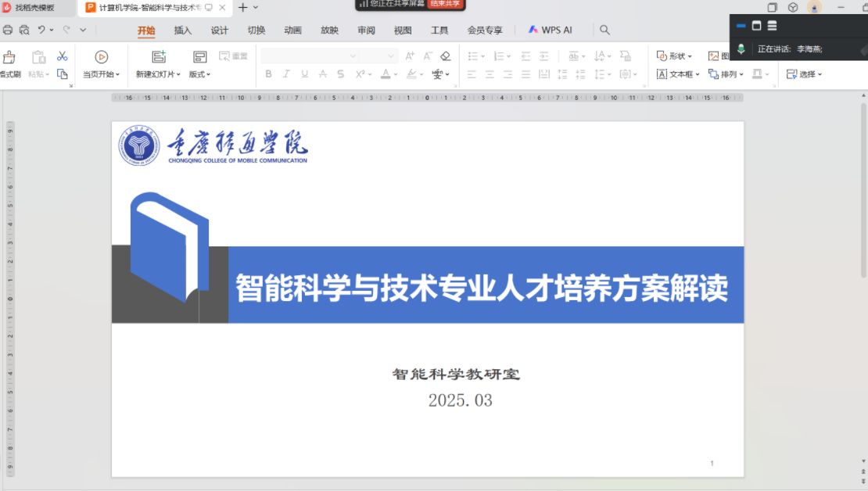Viewport: 868px width, 491px height.
Task: Open the 动画 animation tab
Action: pos(292,30)
